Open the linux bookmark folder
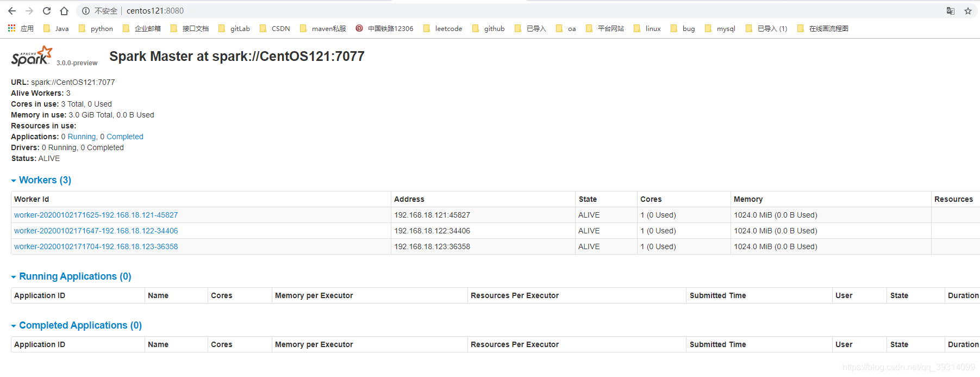The width and height of the screenshot is (980, 377). tap(647, 28)
